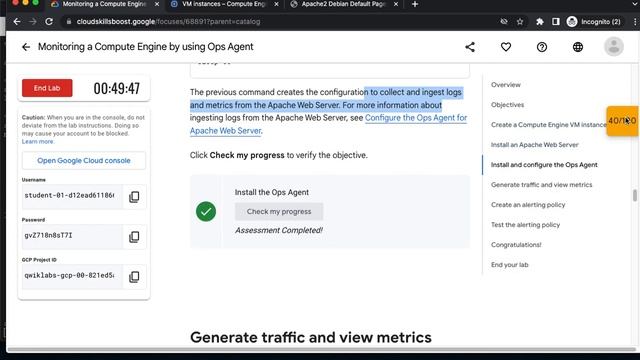
Task: Click the Assessment Completed! text
Action: point(278,230)
